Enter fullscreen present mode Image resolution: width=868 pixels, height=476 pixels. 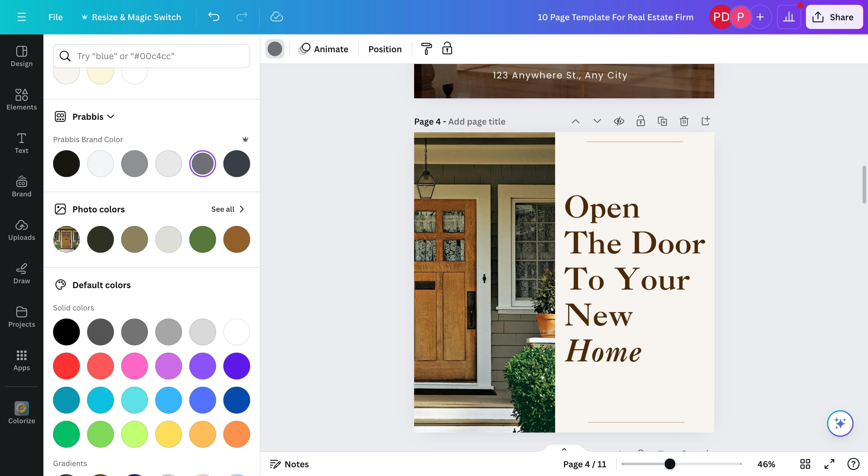tap(829, 464)
